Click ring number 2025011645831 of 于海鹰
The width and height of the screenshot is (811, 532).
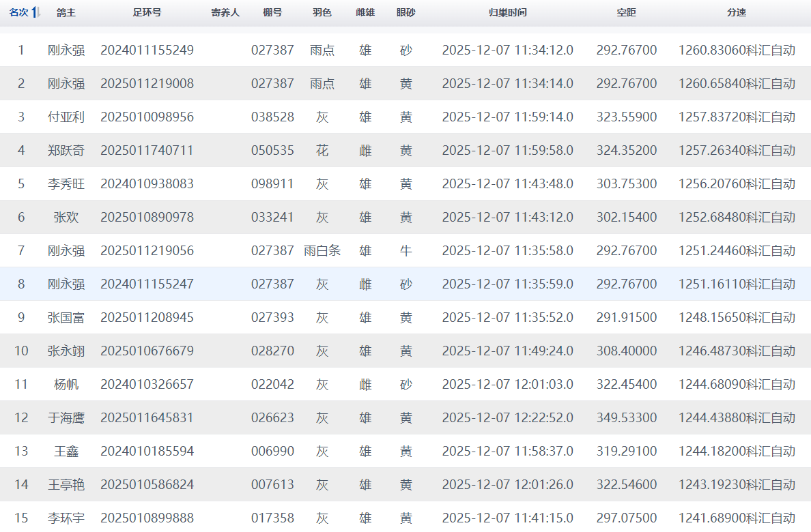tap(147, 418)
